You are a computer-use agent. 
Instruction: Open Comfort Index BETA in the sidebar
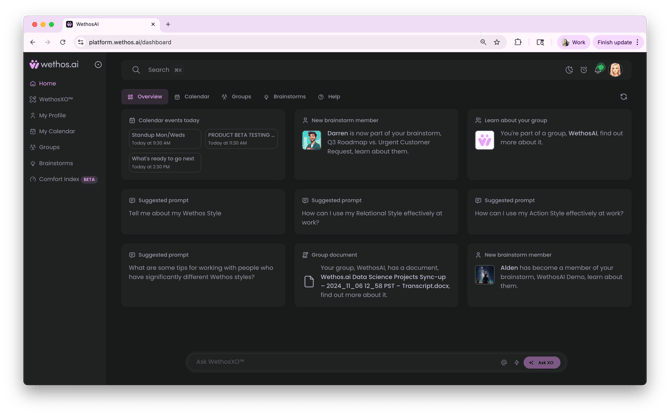point(64,179)
